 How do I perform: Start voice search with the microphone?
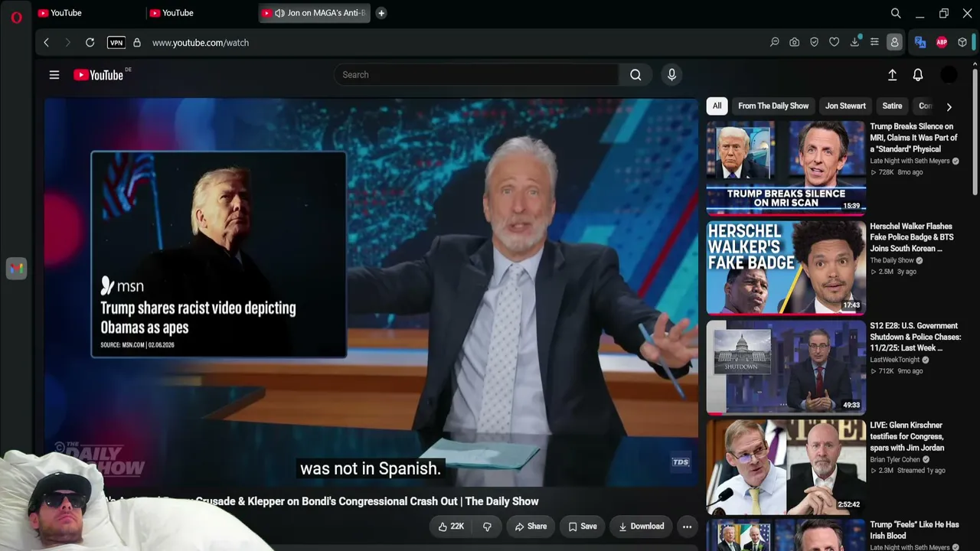(671, 75)
